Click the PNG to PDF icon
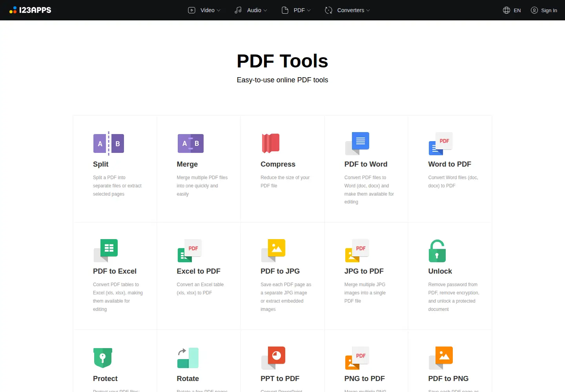 [357, 358]
